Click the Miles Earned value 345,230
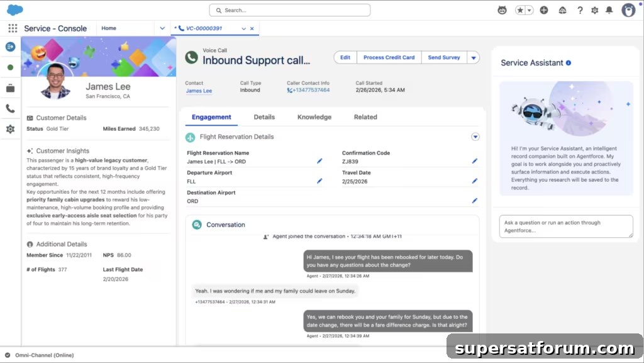Image resolution: width=644 pixels, height=363 pixels. coord(149,128)
